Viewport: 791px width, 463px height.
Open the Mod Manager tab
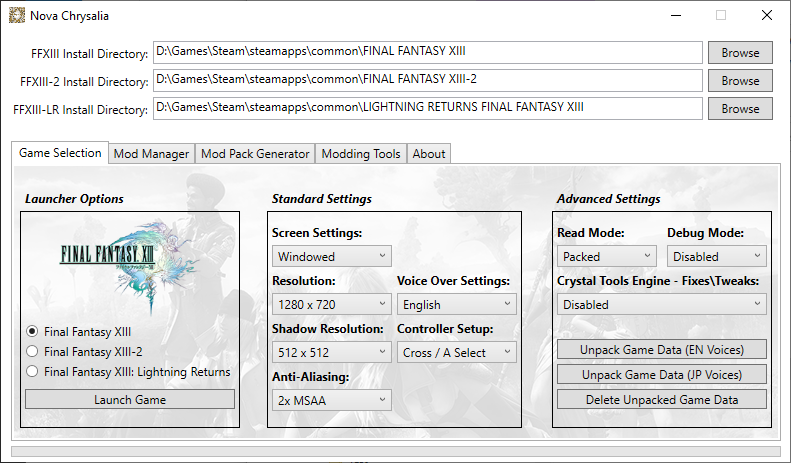[x=151, y=154]
